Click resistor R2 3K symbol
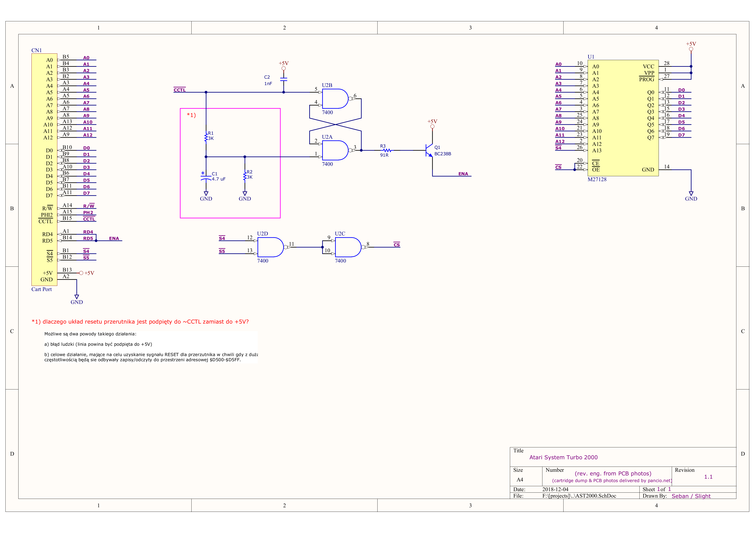The image size is (756, 534). coord(245,176)
